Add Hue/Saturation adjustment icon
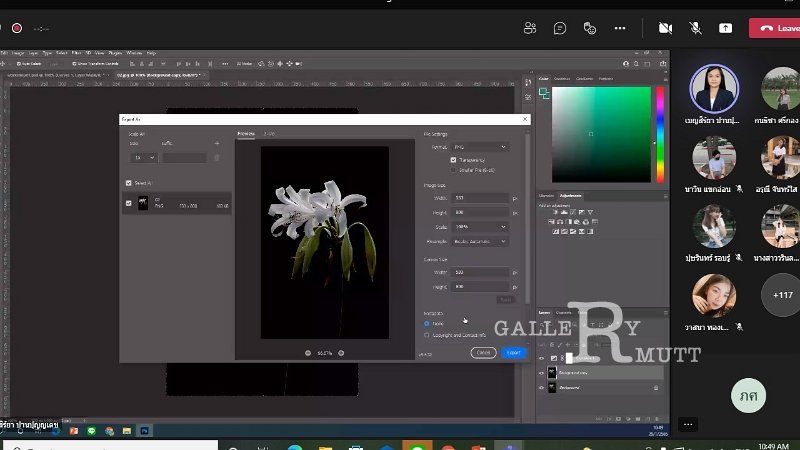The image size is (800, 450). pos(551,221)
